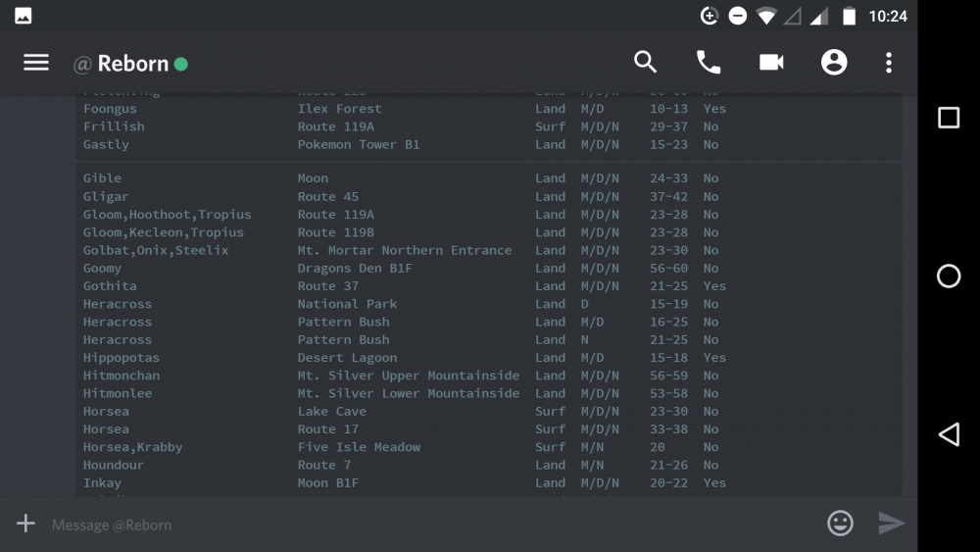
Task: Open the hamburger navigation menu
Action: tap(36, 63)
